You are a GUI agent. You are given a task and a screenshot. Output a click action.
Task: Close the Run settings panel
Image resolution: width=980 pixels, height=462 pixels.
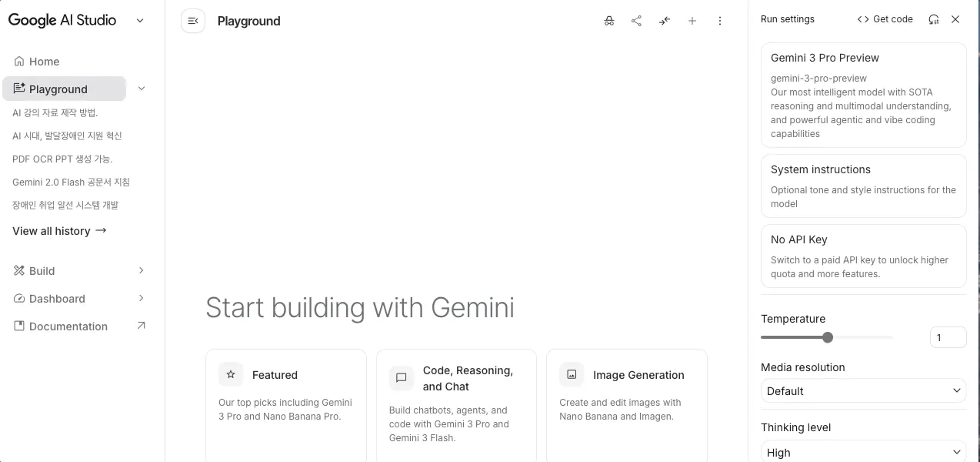pos(955,19)
